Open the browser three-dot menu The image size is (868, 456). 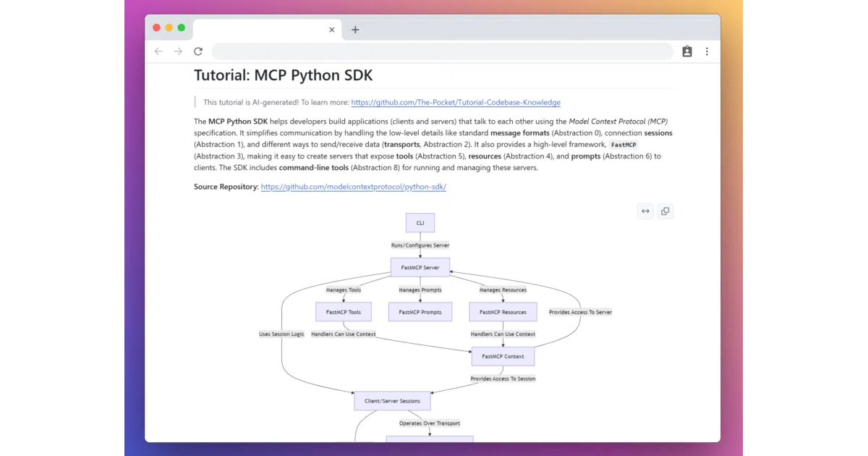coord(707,51)
